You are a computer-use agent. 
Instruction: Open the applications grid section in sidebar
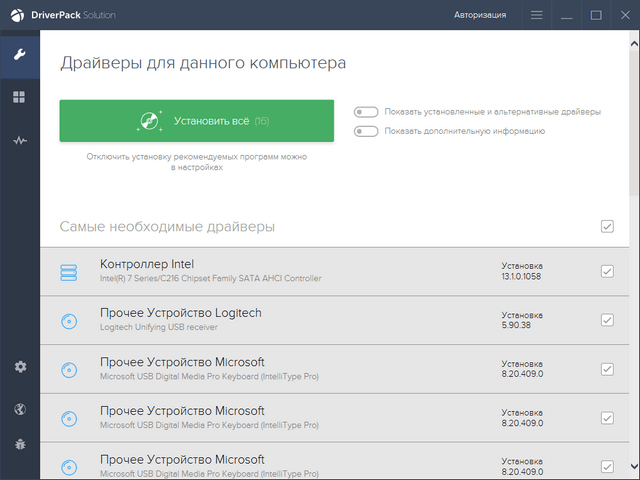tap(19, 97)
